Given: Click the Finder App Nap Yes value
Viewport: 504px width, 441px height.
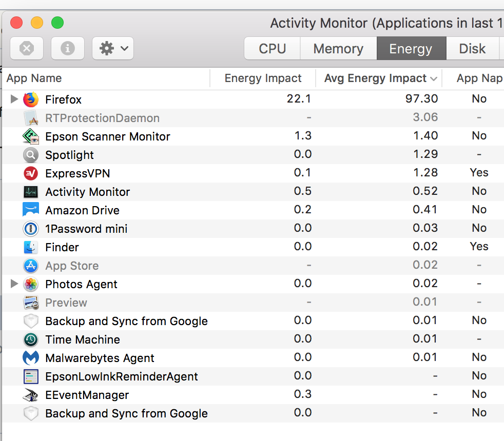Looking at the screenshot, I should 479,246.
